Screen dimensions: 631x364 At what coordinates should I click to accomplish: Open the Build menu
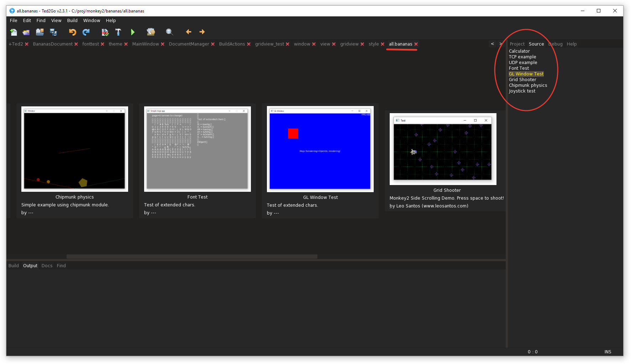click(72, 21)
